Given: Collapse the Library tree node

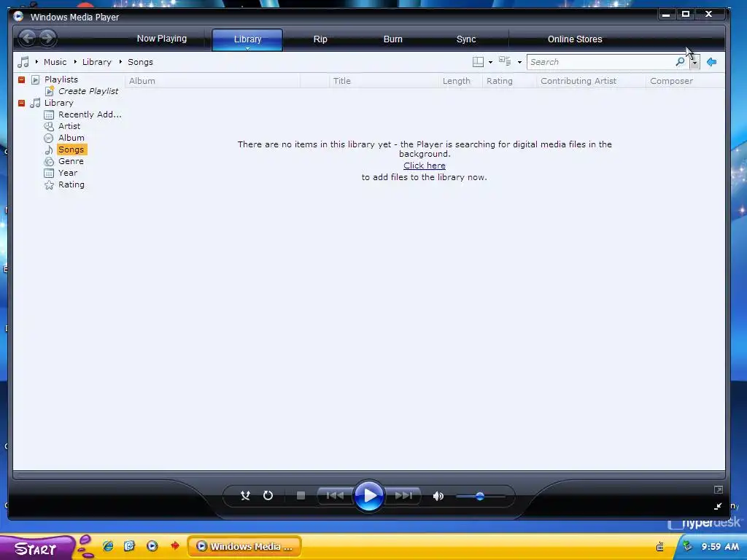Looking at the screenshot, I should pyautogui.click(x=21, y=103).
